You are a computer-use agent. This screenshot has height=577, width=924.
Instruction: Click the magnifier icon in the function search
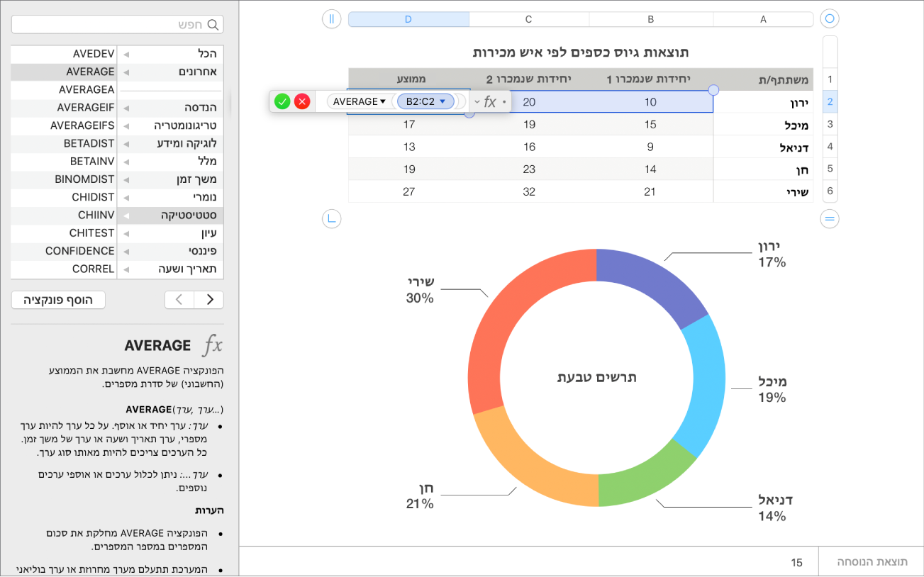coord(213,25)
